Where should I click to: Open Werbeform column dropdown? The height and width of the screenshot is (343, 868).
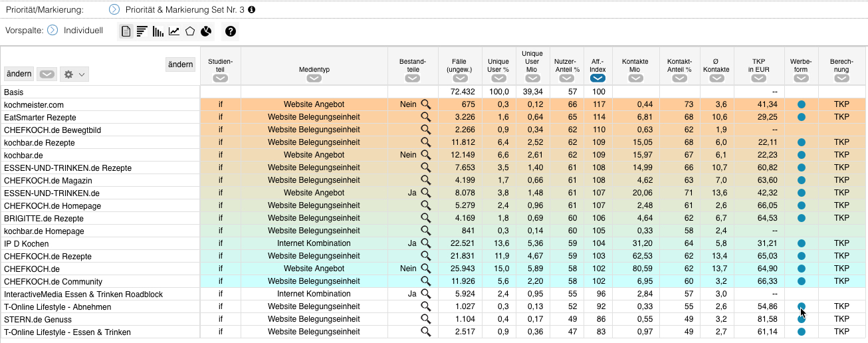(801, 78)
